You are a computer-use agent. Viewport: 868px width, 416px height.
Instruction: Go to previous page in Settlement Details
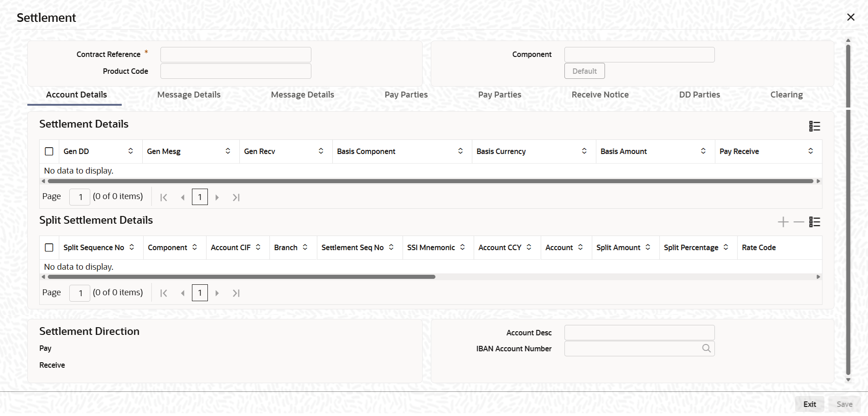(183, 197)
